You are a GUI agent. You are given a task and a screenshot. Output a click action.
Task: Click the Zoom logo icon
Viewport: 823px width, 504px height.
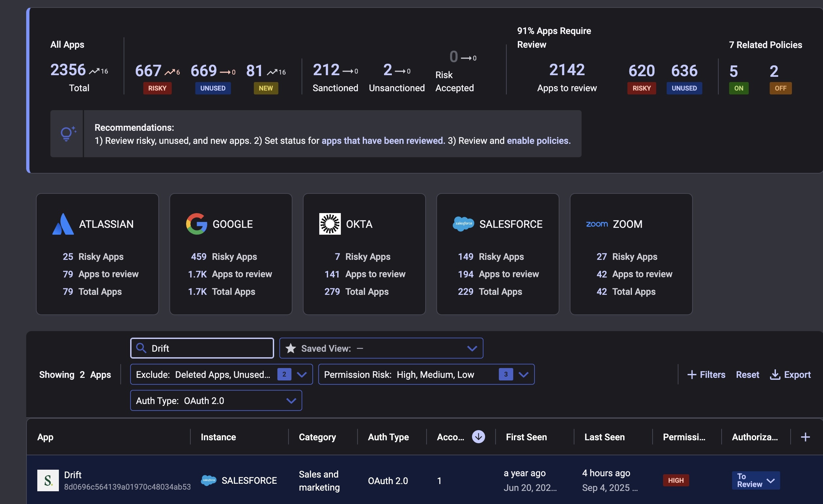597,224
